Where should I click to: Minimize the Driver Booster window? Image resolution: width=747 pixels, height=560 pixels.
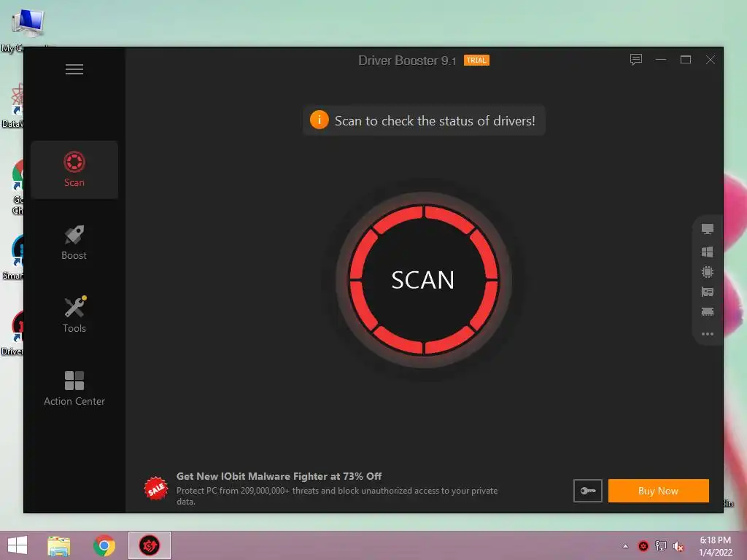[661, 60]
